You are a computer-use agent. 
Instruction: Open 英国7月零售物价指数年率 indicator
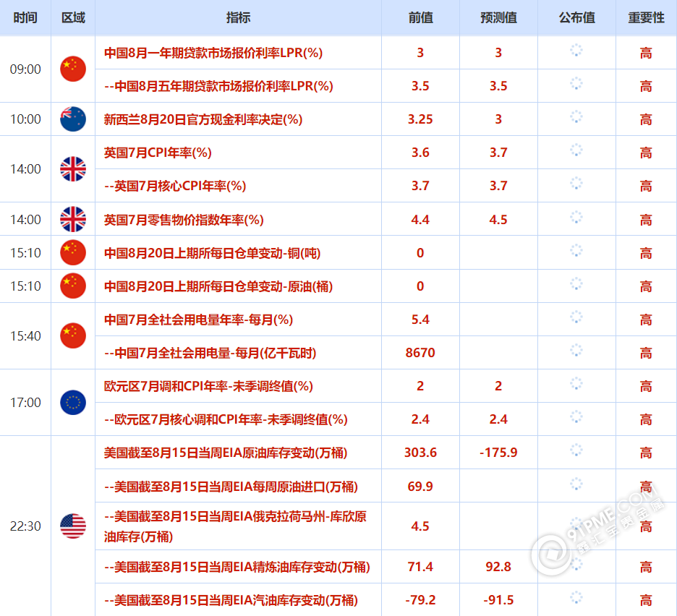(x=184, y=220)
